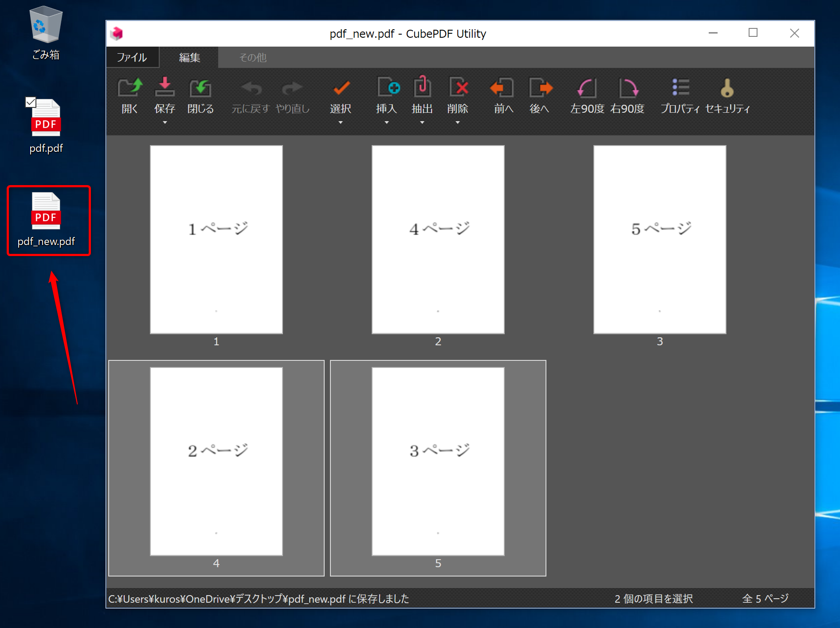Open the Properties (プロパティ) icon
This screenshot has width=840, height=628.
pyautogui.click(x=680, y=88)
